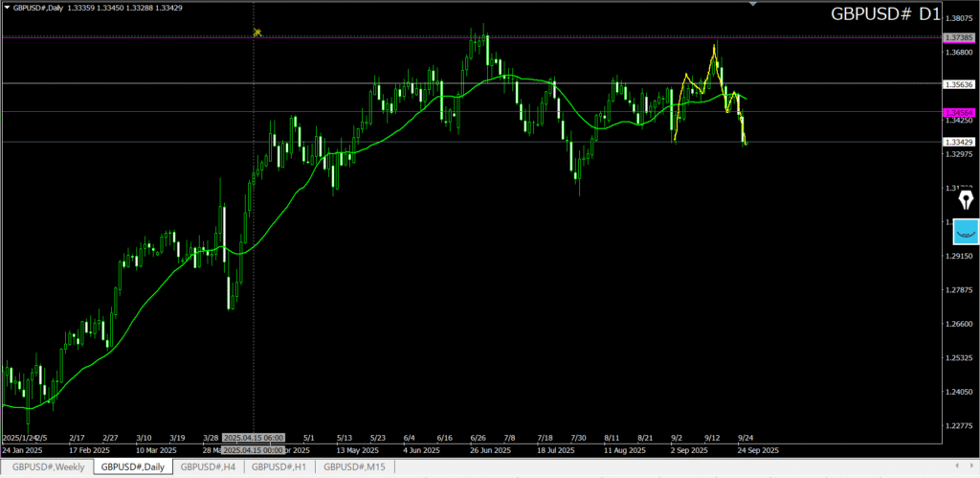Click the 2025.04.15 00:00 date label
Screen dimensions: 980x478
253,449
